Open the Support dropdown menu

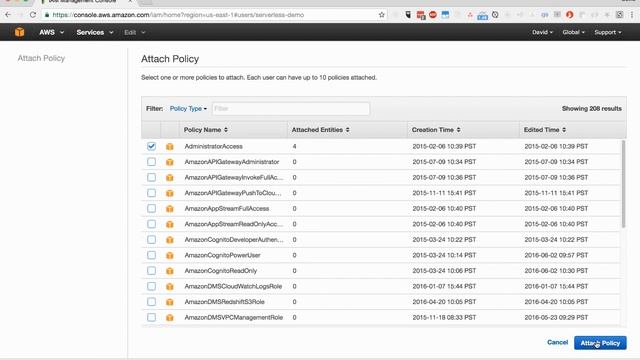coord(608,32)
